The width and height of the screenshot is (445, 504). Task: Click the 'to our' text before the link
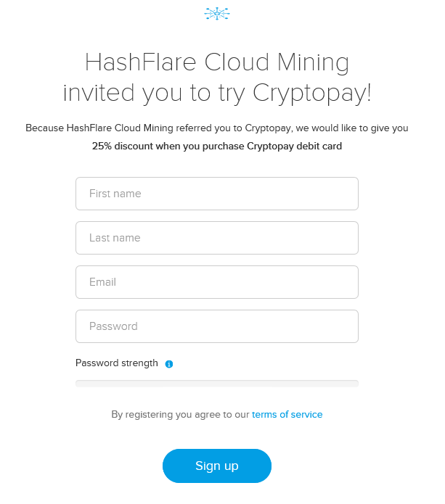[237, 415]
